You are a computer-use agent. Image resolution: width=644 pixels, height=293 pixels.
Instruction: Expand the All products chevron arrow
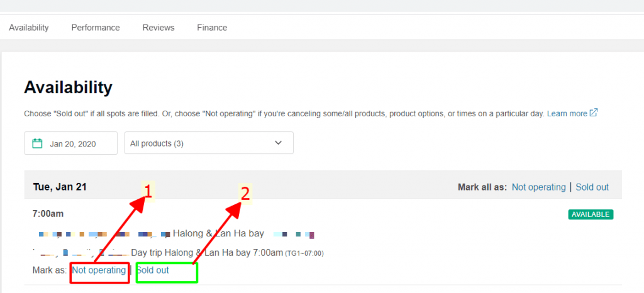pyautogui.click(x=279, y=143)
